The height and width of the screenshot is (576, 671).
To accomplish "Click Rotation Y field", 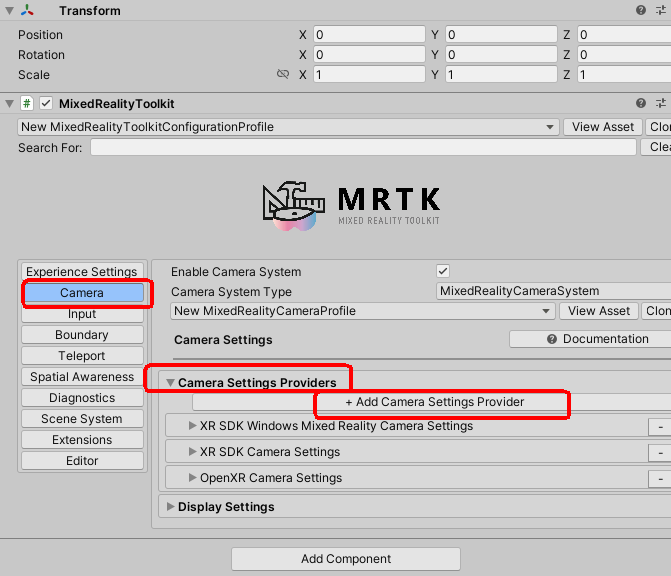I will point(501,54).
